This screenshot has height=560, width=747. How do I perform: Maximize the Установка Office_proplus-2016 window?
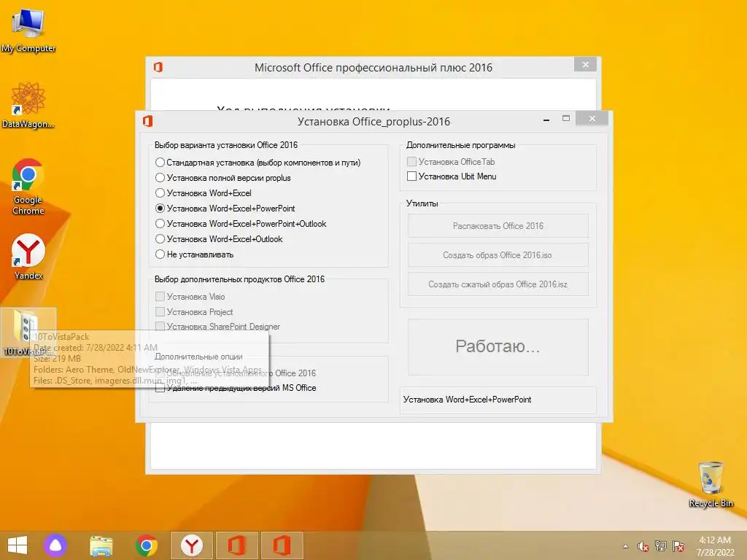[x=566, y=118]
